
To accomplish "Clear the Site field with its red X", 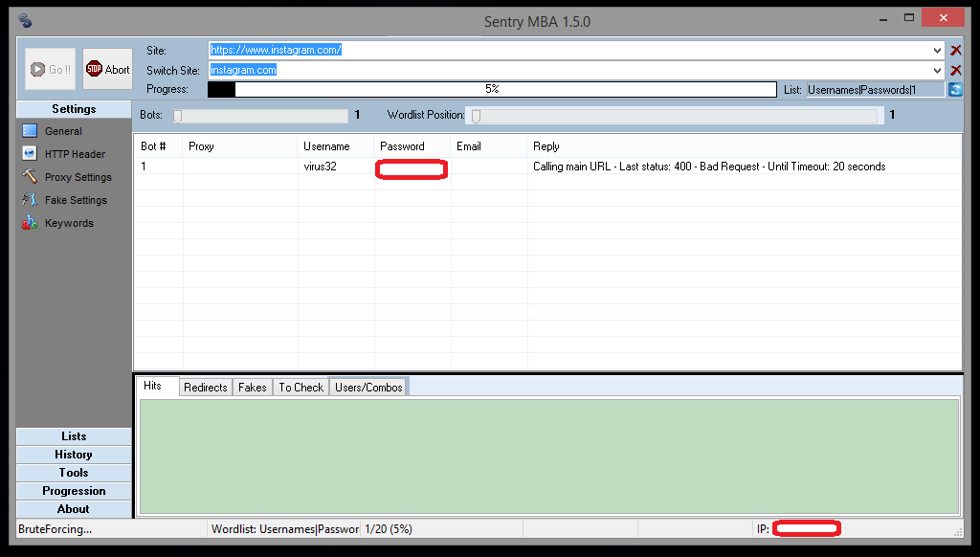I will tap(956, 50).
